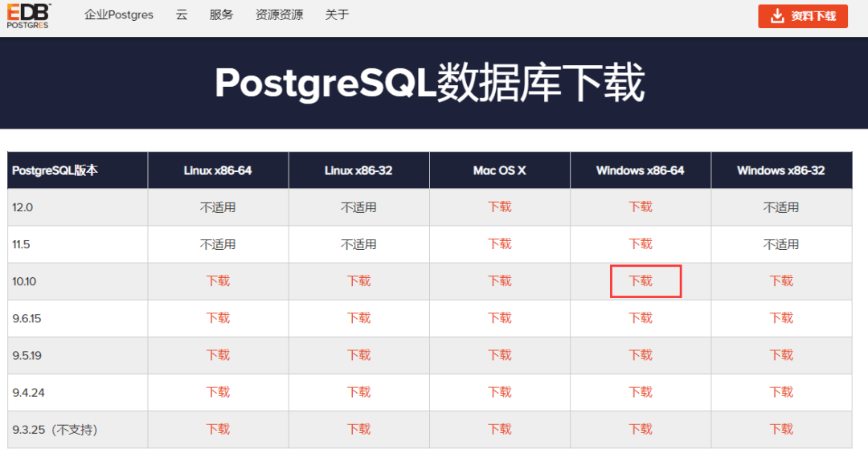The image size is (868, 470).
Task: Click 不适用 for 11.5 Windows x86-32
Action: [x=781, y=245]
